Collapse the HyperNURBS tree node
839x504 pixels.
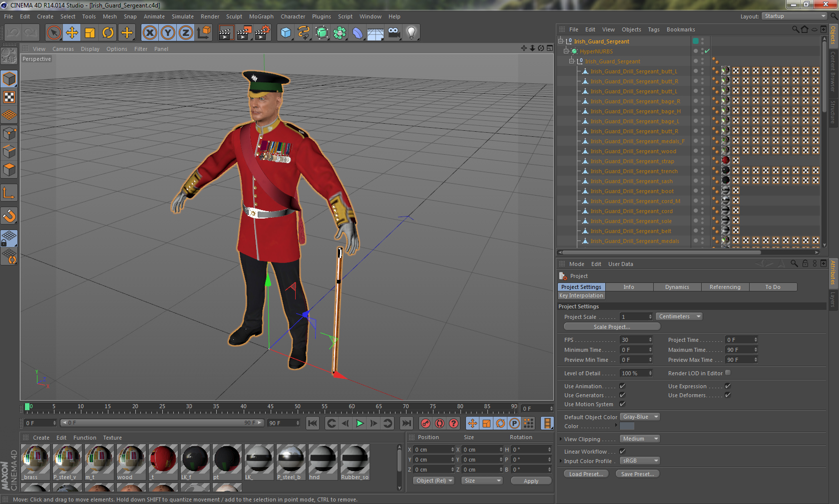point(566,51)
